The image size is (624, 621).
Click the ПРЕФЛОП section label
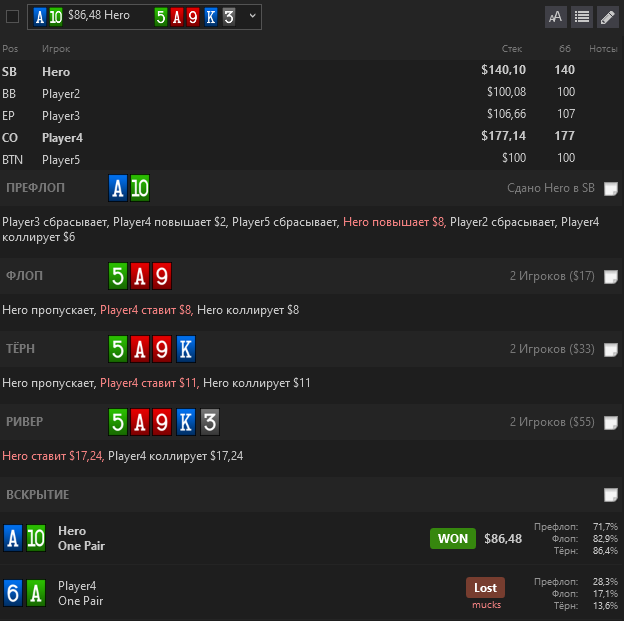pyautogui.click(x=35, y=188)
